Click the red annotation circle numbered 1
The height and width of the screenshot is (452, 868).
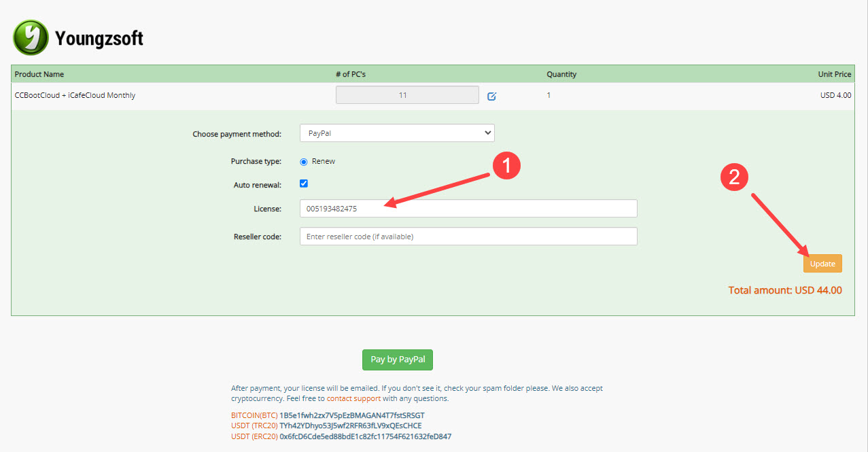[x=506, y=166]
